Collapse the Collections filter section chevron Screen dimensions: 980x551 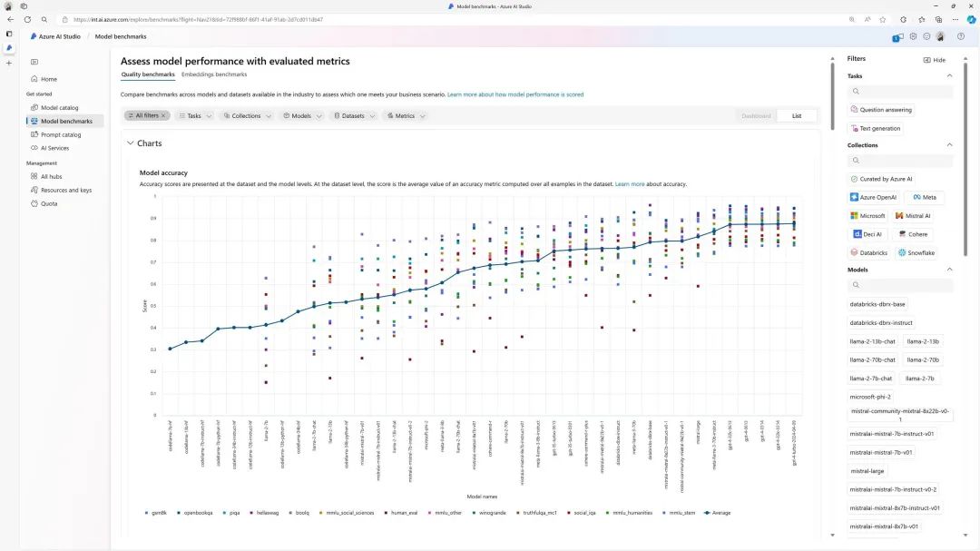[x=949, y=145]
